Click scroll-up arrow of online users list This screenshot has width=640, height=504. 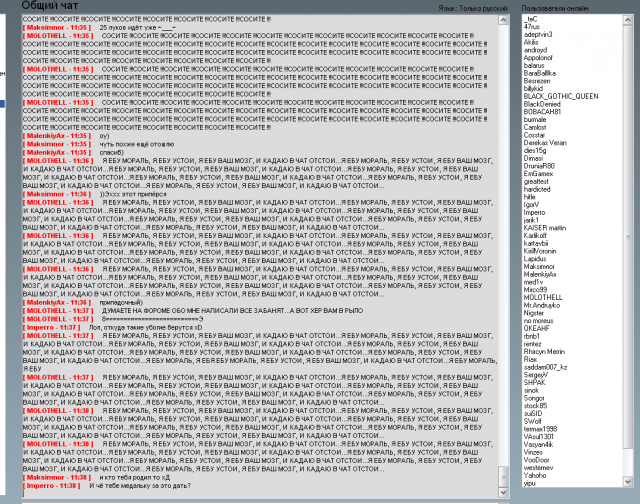628,19
